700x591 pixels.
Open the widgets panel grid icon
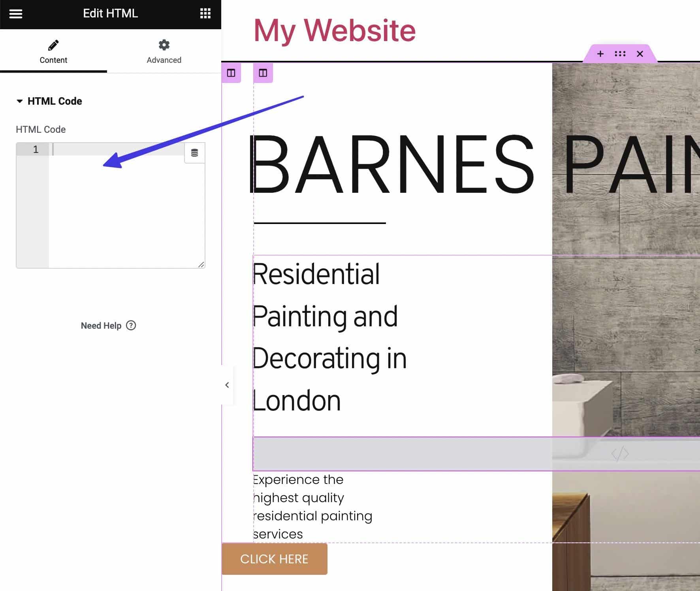point(205,13)
